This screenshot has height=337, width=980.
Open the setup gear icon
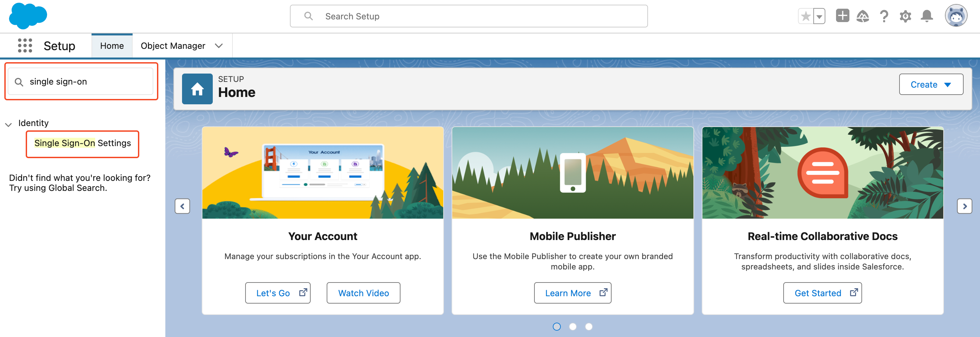point(905,16)
